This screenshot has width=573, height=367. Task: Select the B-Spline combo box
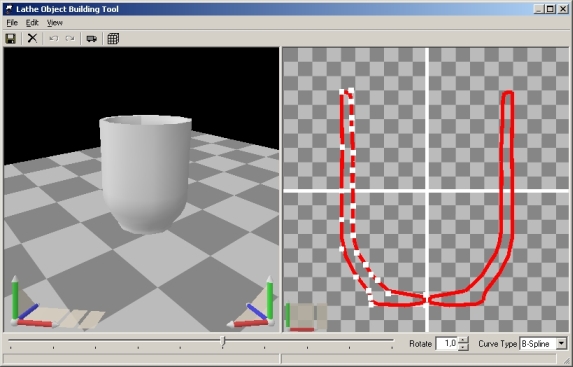click(543, 344)
